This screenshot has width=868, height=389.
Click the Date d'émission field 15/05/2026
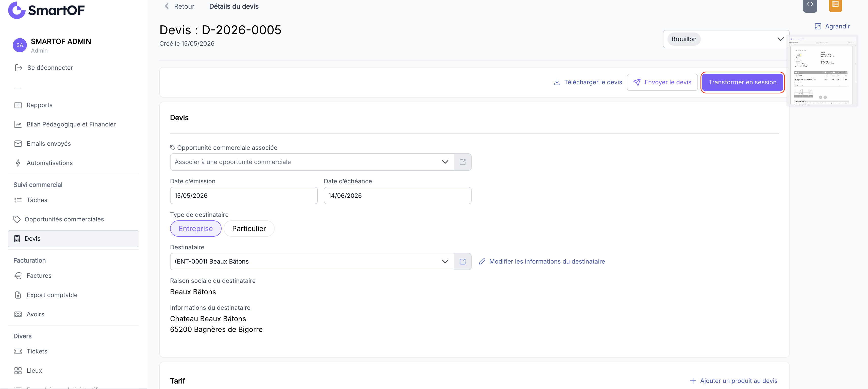[x=244, y=196]
